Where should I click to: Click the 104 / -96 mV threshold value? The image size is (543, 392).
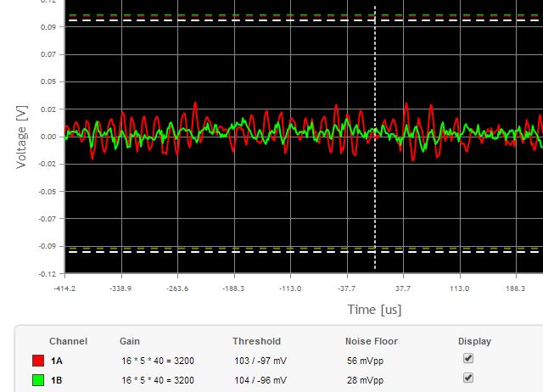click(x=260, y=380)
